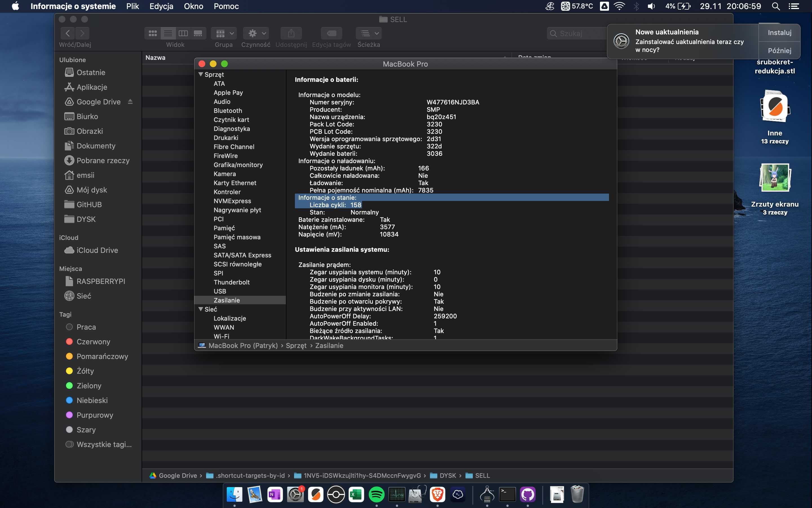Screen dimensions: 812x508
Task: Open Spotlight search in the menu bar
Action: coord(775,6)
